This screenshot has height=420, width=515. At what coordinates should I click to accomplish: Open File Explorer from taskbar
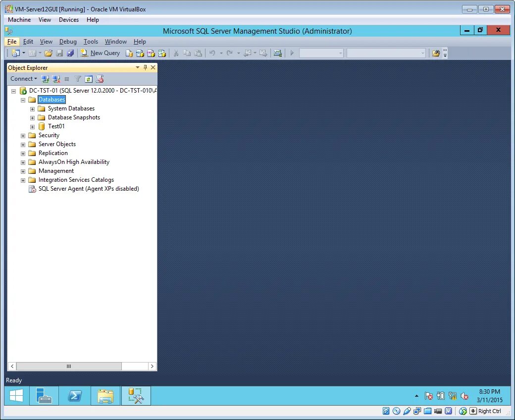coord(105,396)
